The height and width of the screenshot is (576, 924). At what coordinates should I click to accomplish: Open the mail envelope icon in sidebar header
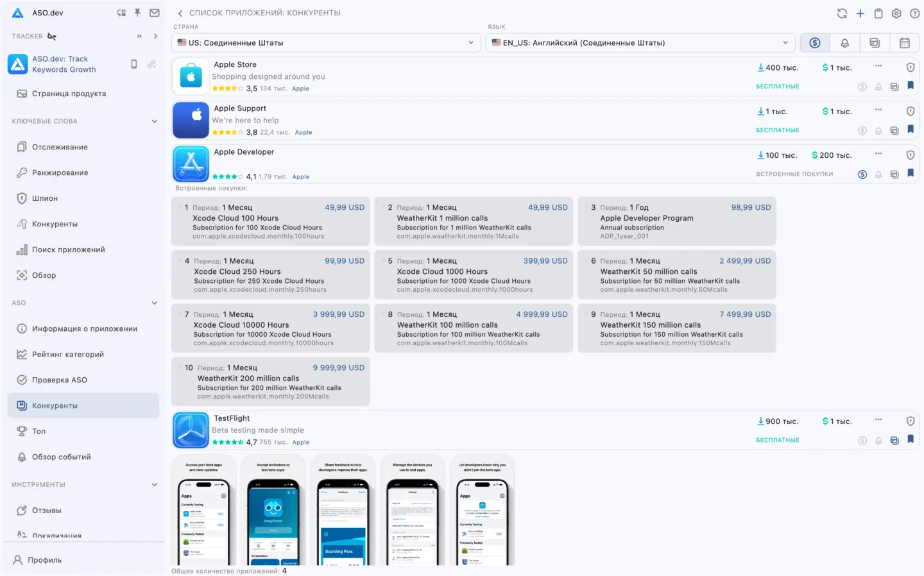(x=154, y=13)
